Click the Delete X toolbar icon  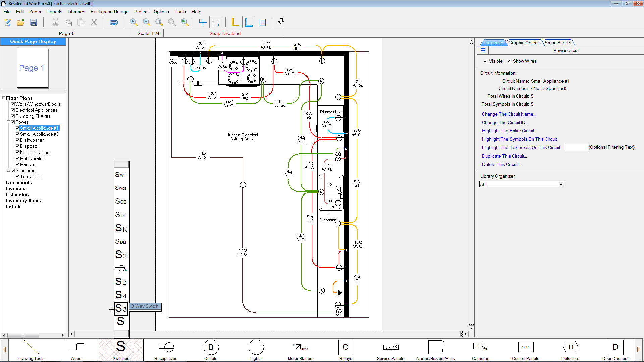pos(94,22)
